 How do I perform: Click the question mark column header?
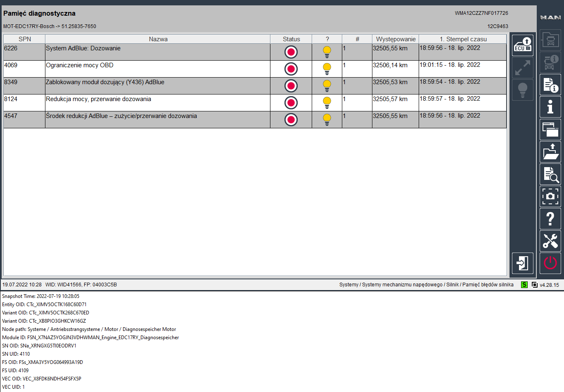pos(327,39)
